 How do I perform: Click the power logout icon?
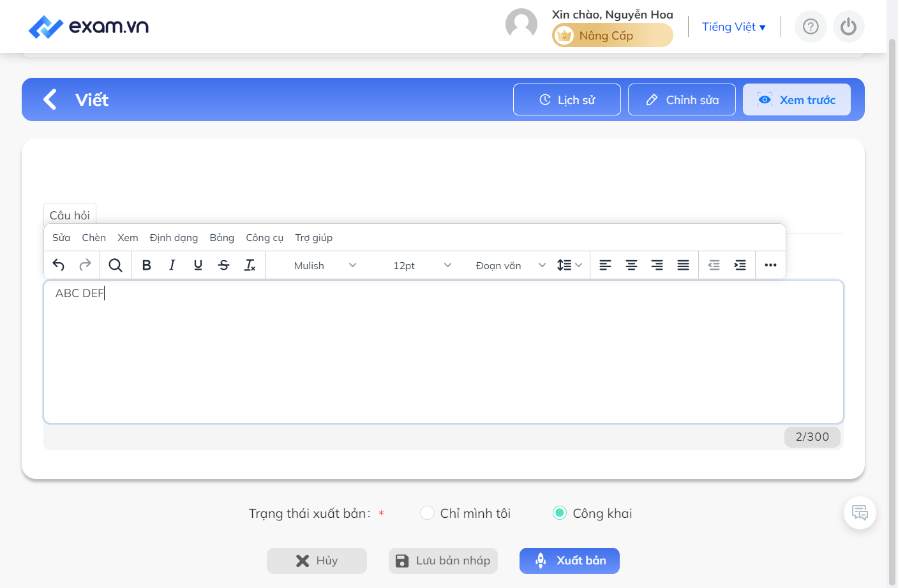pyautogui.click(x=848, y=27)
